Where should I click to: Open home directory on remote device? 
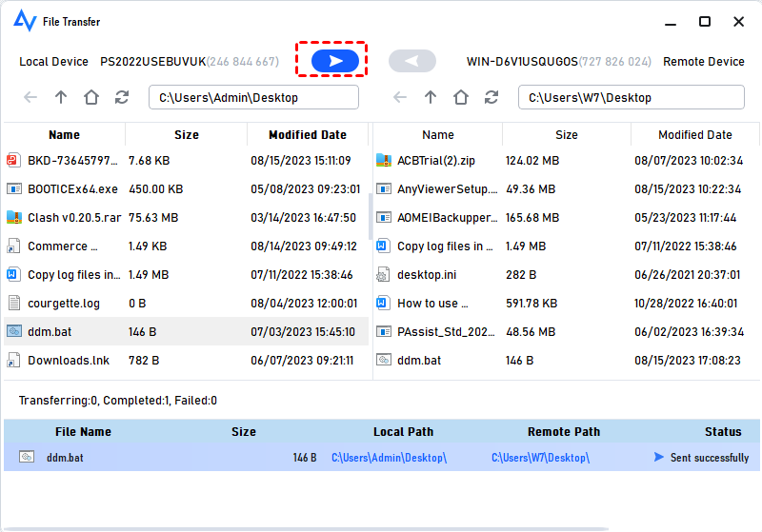[x=461, y=97]
